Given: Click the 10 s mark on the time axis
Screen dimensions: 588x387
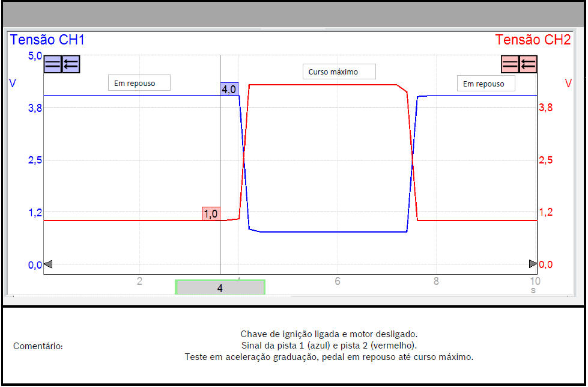Looking at the screenshot, I should coord(534,281).
